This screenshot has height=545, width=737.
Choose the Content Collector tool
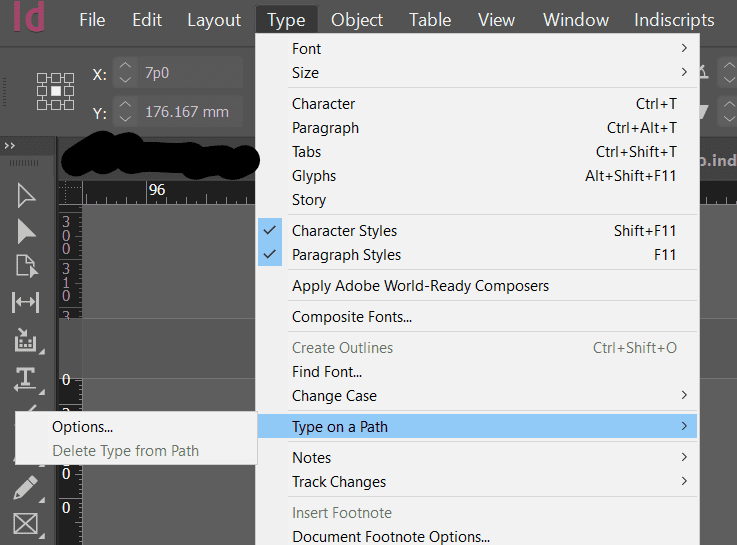pyautogui.click(x=26, y=342)
